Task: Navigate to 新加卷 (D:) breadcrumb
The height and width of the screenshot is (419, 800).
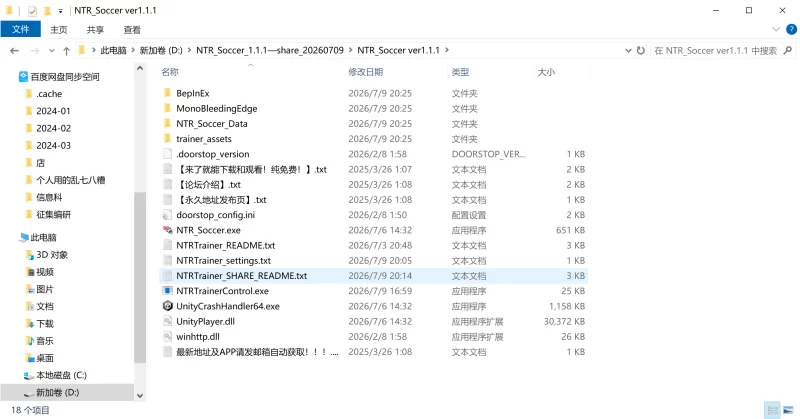Action: click(161, 50)
